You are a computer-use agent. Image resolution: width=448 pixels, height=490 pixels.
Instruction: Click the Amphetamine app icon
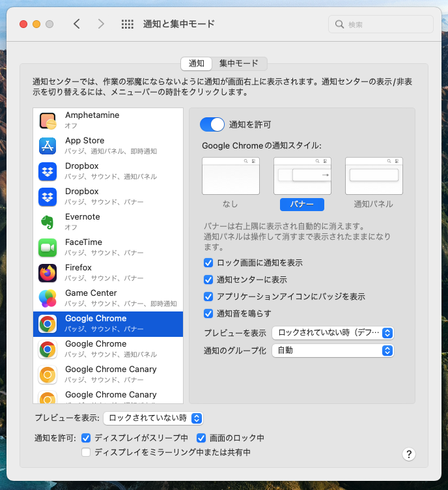(x=48, y=121)
